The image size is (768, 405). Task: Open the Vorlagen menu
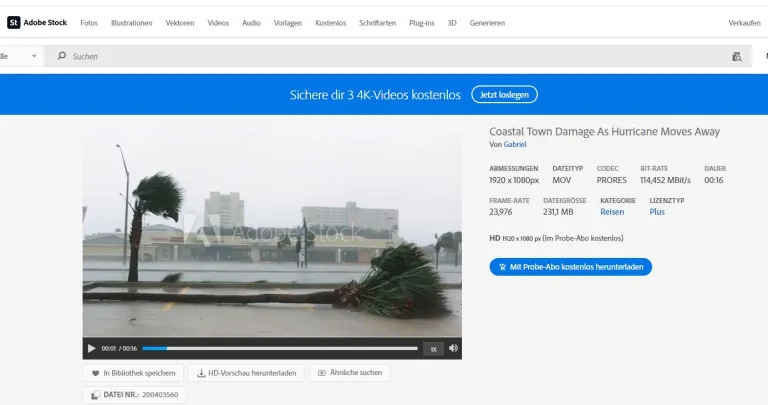pyautogui.click(x=288, y=23)
